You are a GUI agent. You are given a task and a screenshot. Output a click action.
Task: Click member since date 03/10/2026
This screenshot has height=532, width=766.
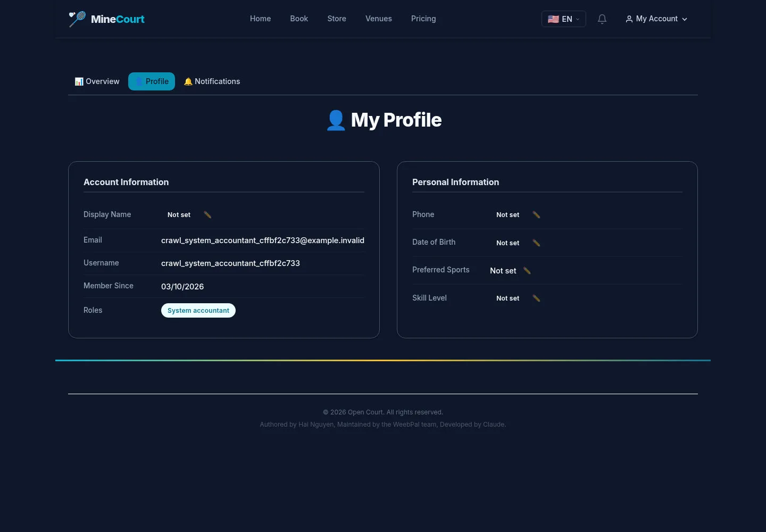tap(182, 287)
